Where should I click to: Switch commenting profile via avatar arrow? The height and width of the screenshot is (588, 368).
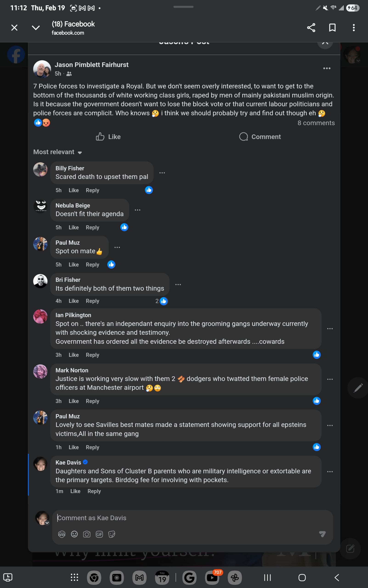pos(47,523)
